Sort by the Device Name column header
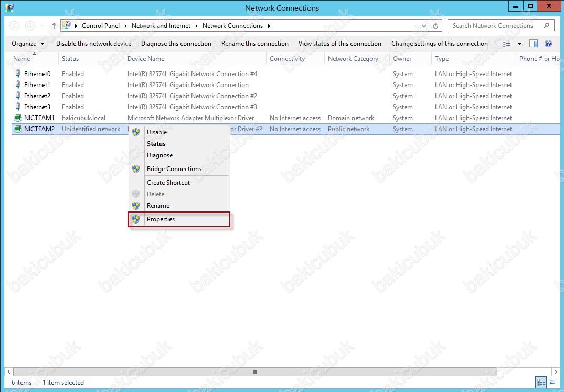 pos(146,59)
